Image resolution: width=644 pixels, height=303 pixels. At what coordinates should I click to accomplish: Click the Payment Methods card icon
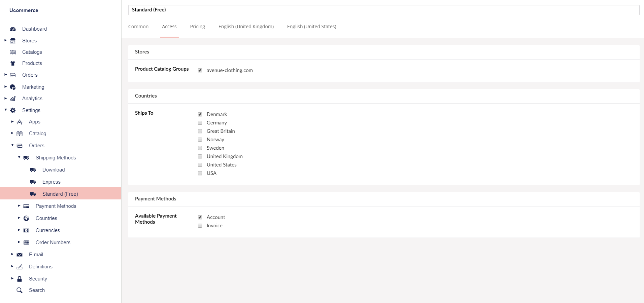click(x=26, y=206)
